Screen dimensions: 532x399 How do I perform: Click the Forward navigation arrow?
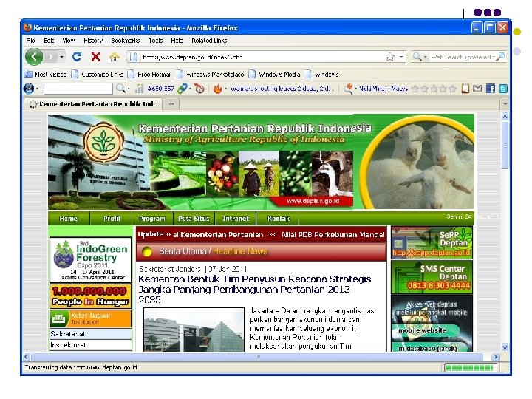pos(51,57)
